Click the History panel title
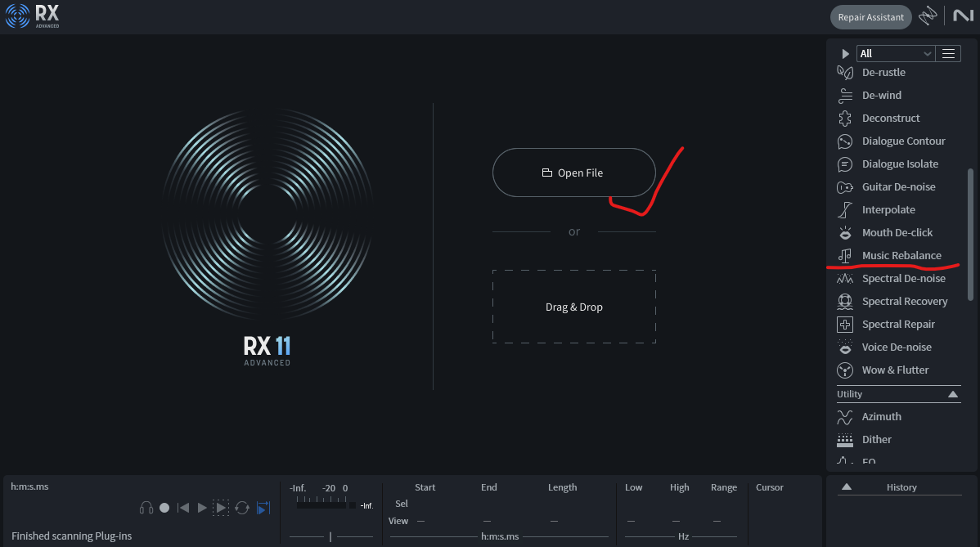The image size is (980, 547). [x=901, y=487]
